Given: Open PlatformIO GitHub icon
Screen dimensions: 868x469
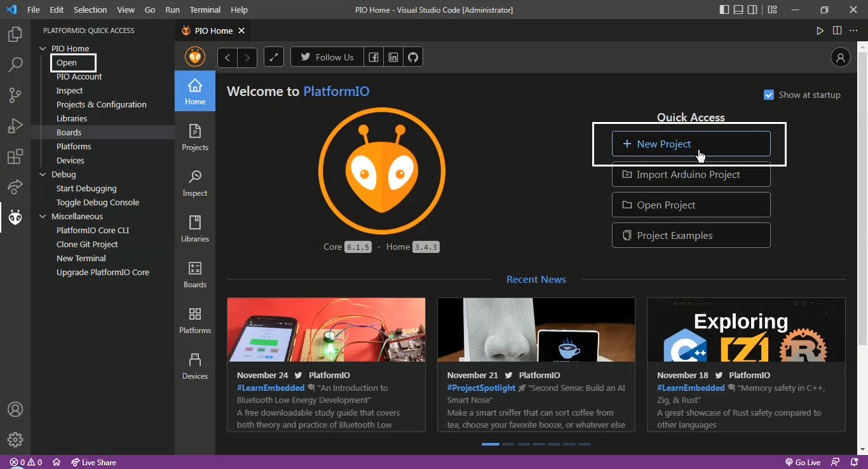Looking at the screenshot, I should pos(413,57).
